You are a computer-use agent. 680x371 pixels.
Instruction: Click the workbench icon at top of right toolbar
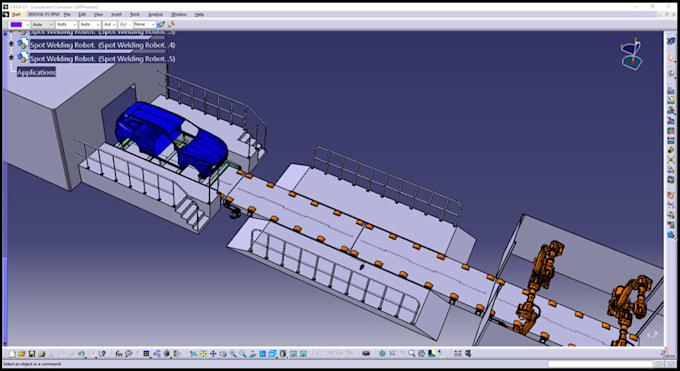coord(671,41)
